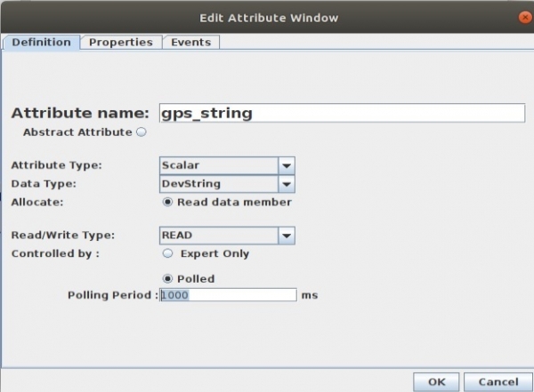Viewport: 534px width, 392px height.
Task: Click the Attribute name label text
Action: tap(79, 113)
